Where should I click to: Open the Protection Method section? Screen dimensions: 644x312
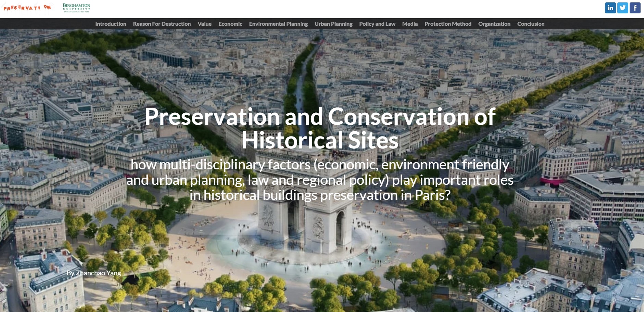click(448, 24)
